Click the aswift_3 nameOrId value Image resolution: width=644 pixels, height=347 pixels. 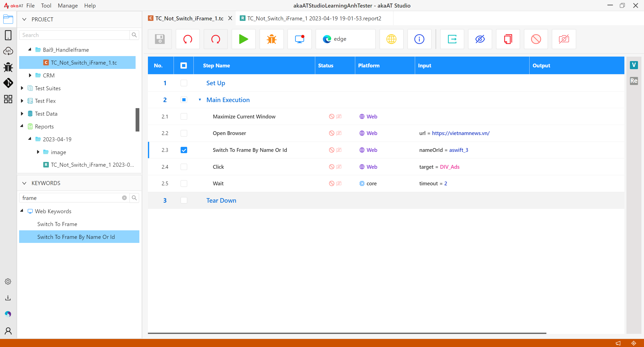(459, 150)
